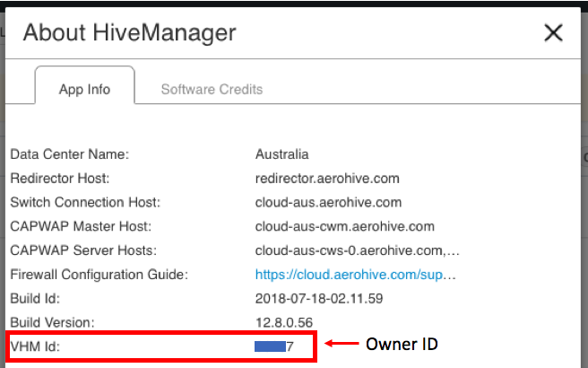Switch to the Software Credits tab
This screenshot has width=588, height=368.
(212, 89)
